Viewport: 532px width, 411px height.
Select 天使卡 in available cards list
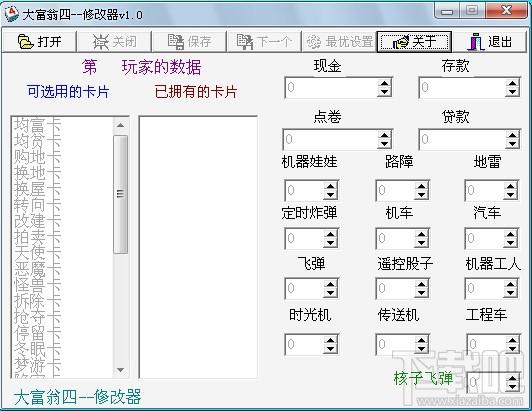coord(37,252)
